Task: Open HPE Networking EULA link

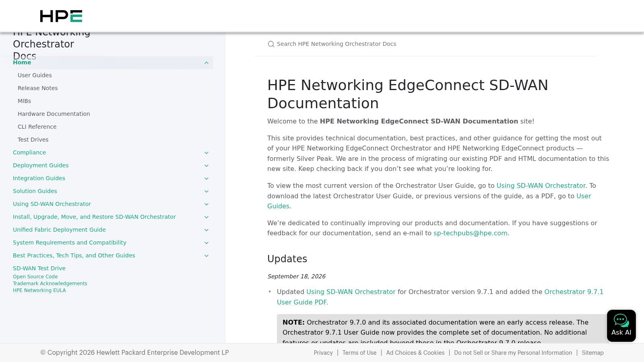Action: (39, 290)
